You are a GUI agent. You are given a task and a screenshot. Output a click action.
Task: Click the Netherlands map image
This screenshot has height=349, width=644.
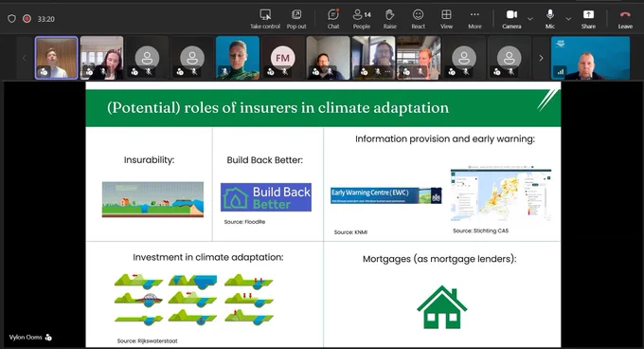(x=501, y=194)
